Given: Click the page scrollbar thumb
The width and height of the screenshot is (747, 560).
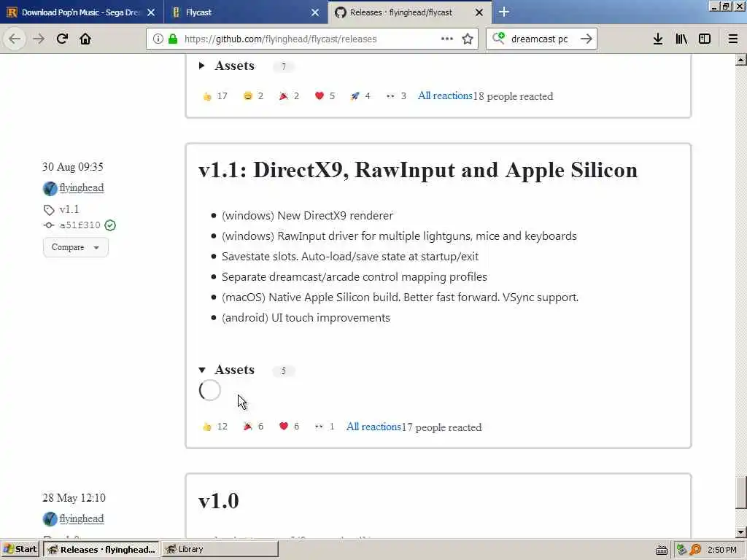Looking at the screenshot, I should pos(740,493).
